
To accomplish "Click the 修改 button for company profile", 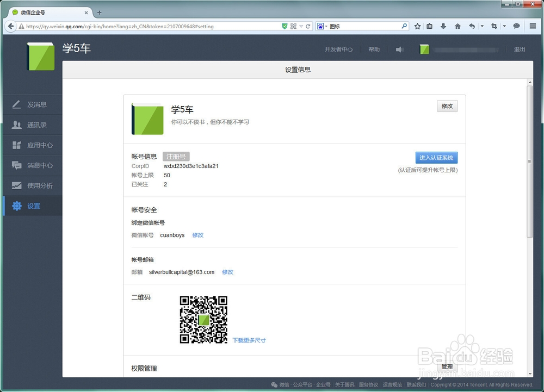I will tap(447, 106).
